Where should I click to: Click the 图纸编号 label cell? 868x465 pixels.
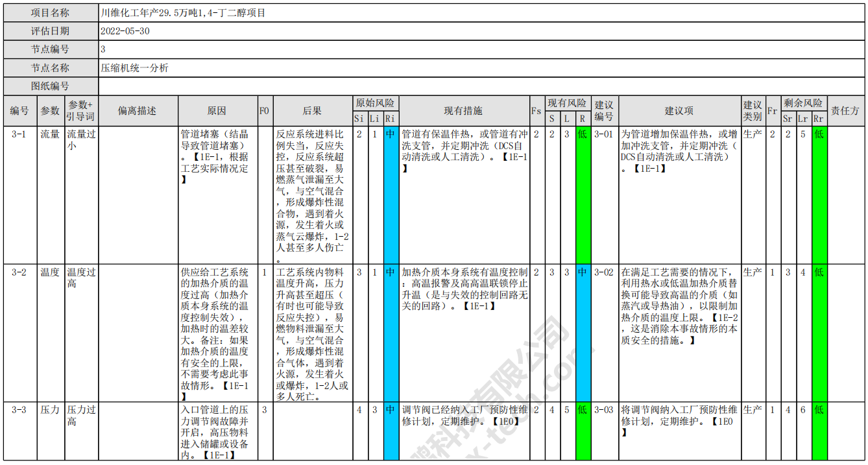pyautogui.click(x=51, y=86)
